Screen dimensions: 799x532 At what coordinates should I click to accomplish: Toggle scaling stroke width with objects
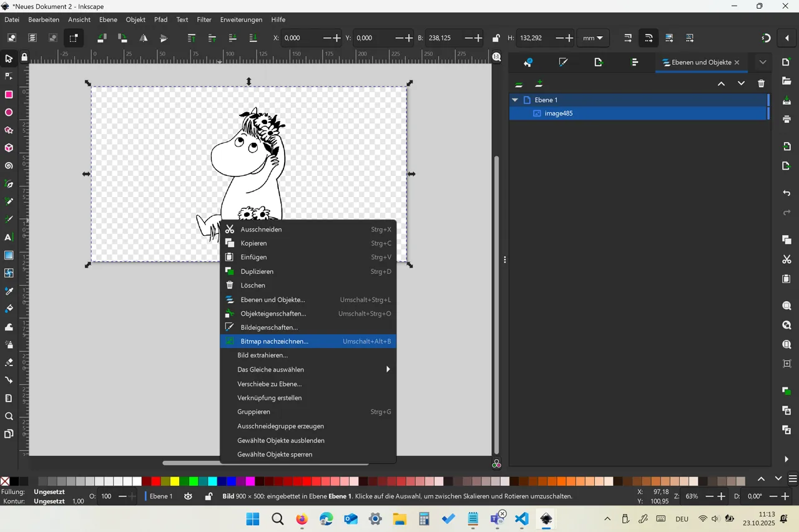628,38
